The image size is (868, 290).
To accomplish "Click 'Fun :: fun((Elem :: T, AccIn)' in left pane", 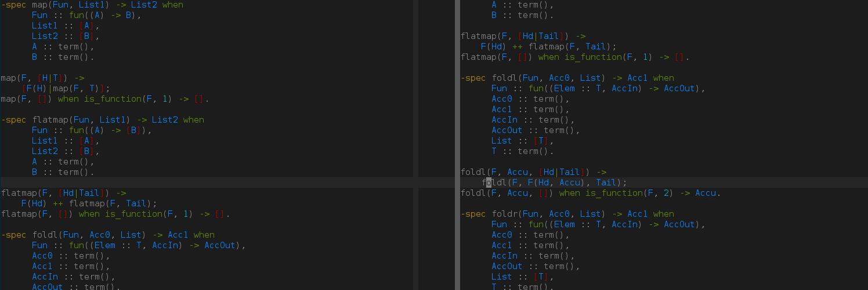I will tap(139, 245).
